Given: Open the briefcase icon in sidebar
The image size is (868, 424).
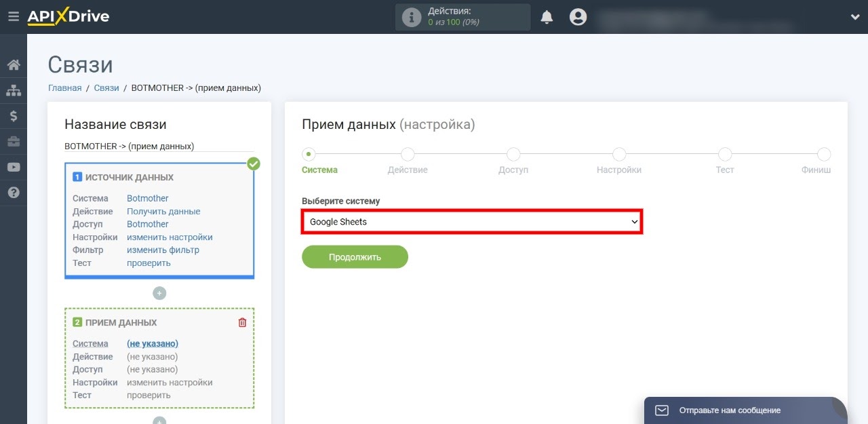Looking at the screenshot, I should point(14,142).
